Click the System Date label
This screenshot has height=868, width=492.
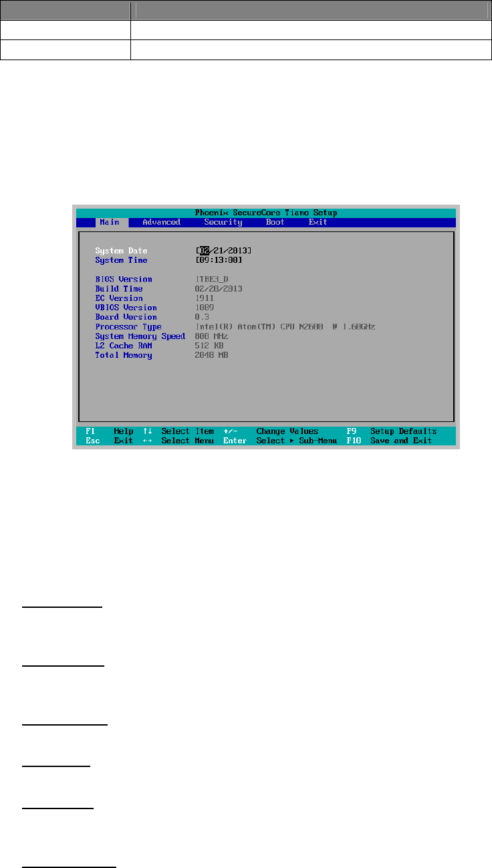point(121,251)
